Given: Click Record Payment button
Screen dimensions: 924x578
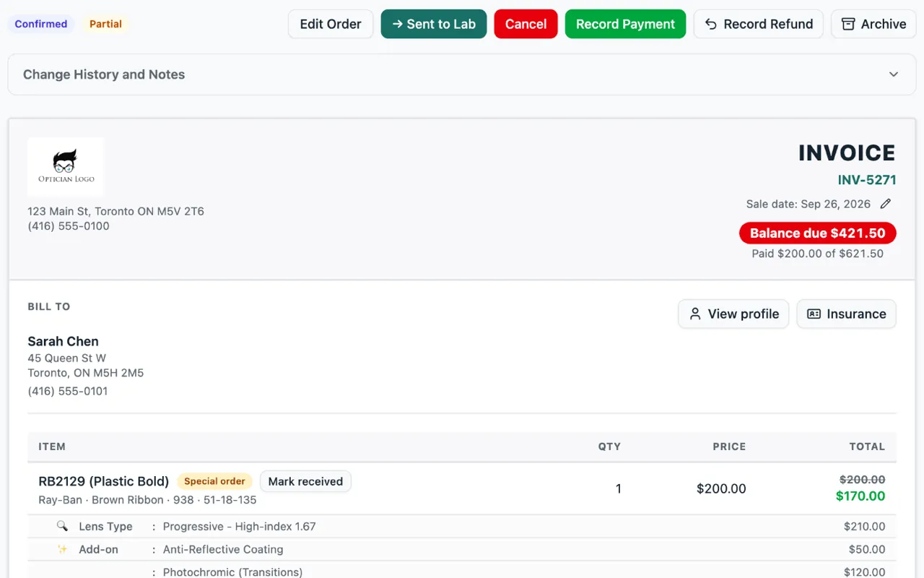Looking at the screenshot, I should click(625, 24).
